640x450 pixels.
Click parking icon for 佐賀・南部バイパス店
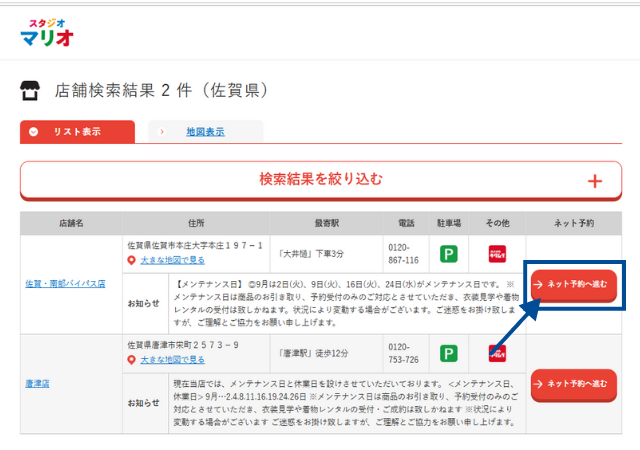tap(449, 254)
